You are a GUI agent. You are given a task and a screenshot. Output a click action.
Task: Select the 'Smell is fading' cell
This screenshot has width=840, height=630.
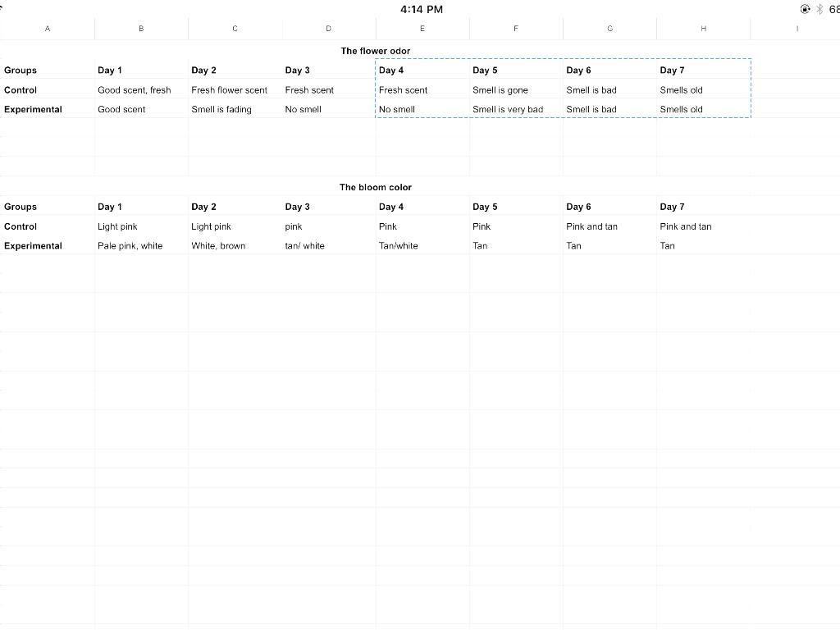tap(221, 109)
